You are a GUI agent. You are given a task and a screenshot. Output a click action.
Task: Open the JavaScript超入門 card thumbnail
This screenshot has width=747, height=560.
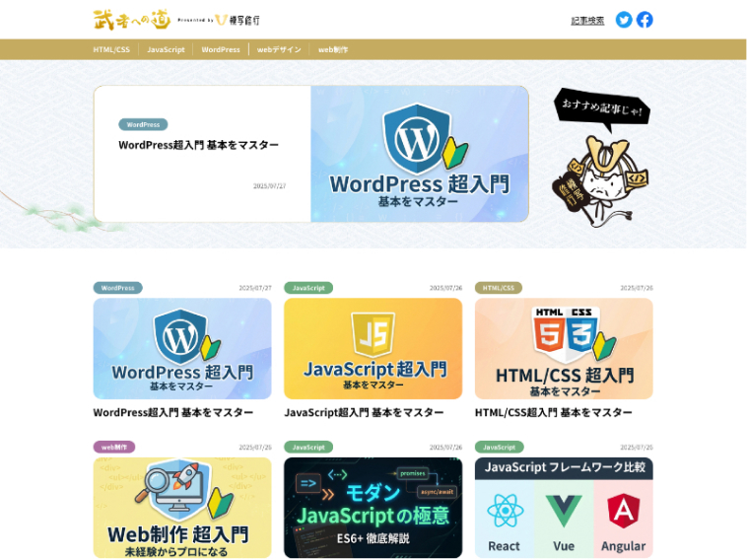point(373,349)
